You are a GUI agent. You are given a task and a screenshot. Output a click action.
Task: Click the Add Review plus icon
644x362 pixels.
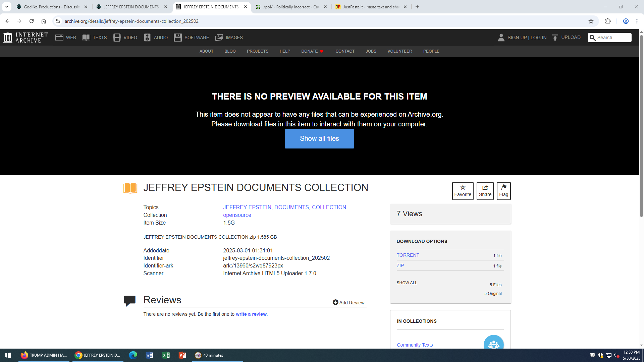pyautogui.click(x=335, y=302)
